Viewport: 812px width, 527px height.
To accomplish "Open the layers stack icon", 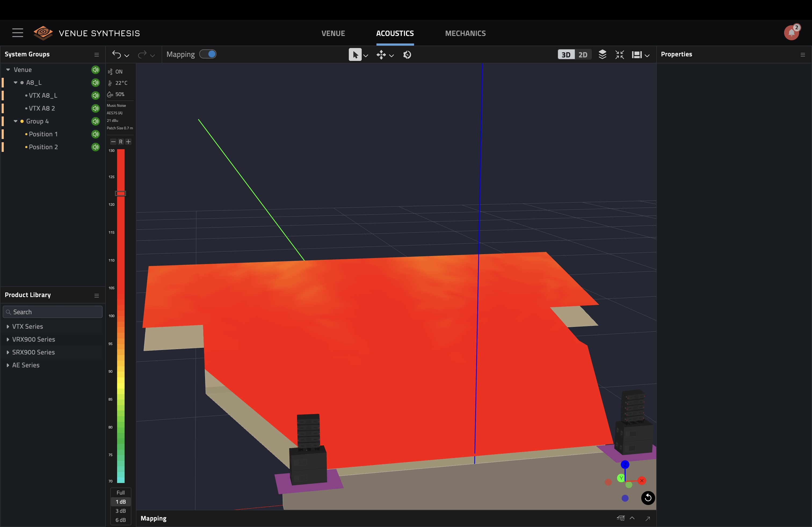I will coord(603,54).
